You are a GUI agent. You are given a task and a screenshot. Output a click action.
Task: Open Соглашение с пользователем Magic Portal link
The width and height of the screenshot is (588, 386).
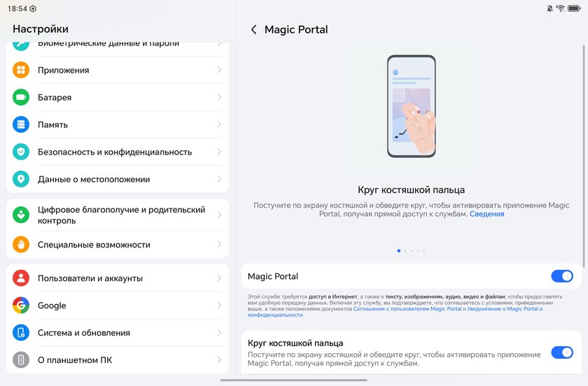pyautogui.click(x=407, y=309)
